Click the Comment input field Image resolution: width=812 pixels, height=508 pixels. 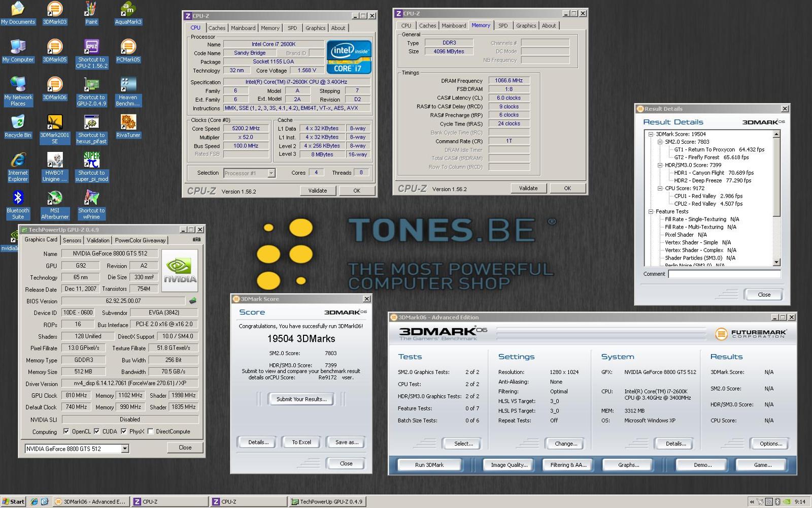[724, 274]
